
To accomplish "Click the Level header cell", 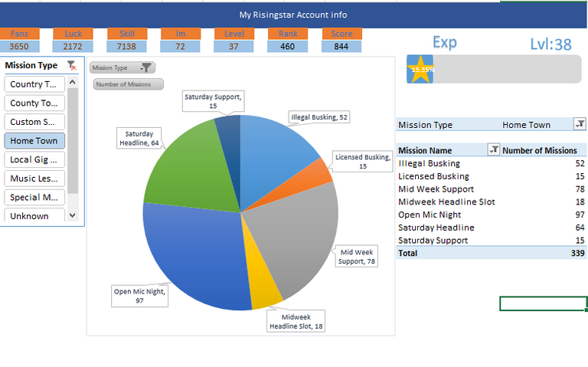I will click(x=234, y=34).
